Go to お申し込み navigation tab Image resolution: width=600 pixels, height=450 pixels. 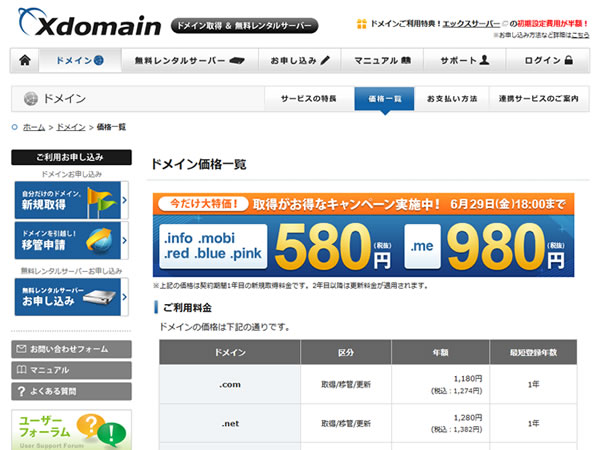click(x=300, y=60)
